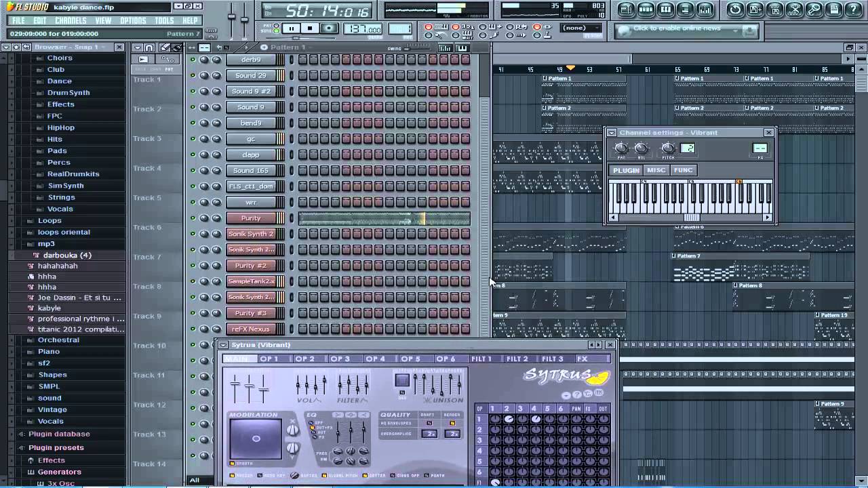The width and height of the screenshot is (868, 488).
Task: Toggle mute light on Purity channel
Action: 193,218
